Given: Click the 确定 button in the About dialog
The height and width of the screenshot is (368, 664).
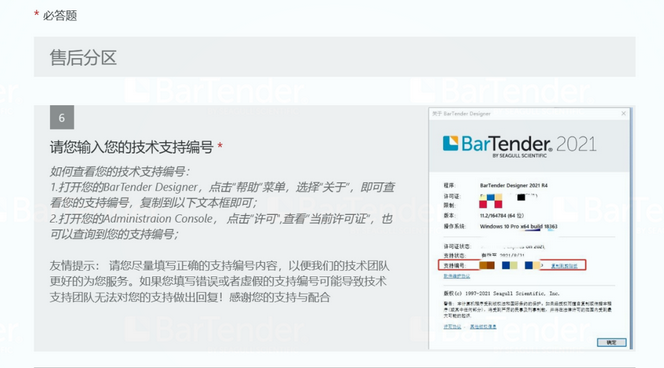Looking at the screenshot, I should coord(611,342).
